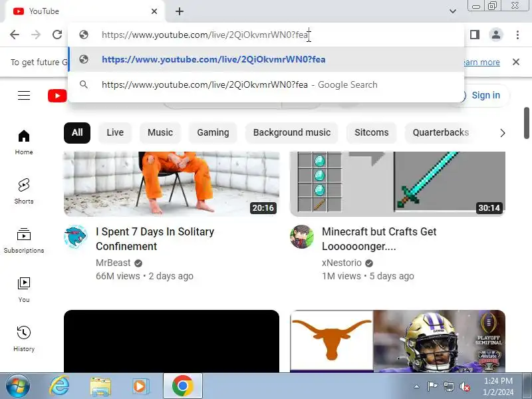Go to Home in sidebar
Viewport: 532px width, 399px height.
pyautogui.click(x=24, y=142)
